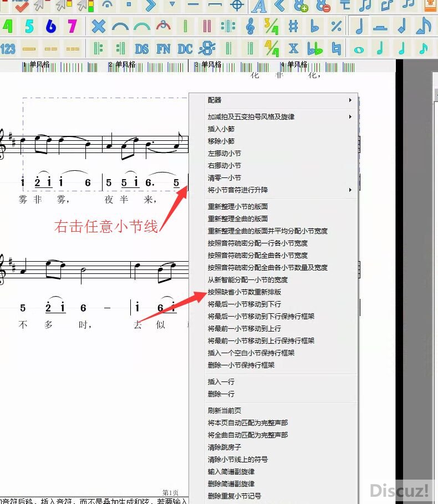The image size is (438, 504).
Task: Select the cyan number 5 note icon
Action: pos(29,26)
